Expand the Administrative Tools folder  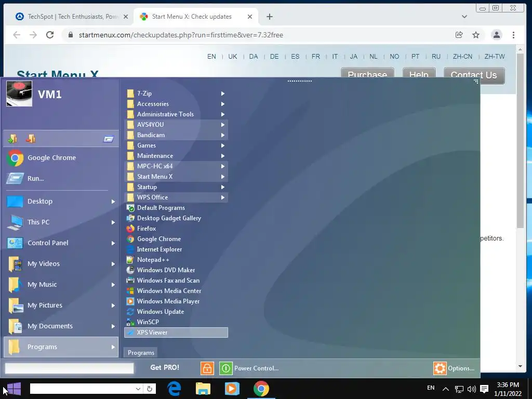[x=176, y=114]
